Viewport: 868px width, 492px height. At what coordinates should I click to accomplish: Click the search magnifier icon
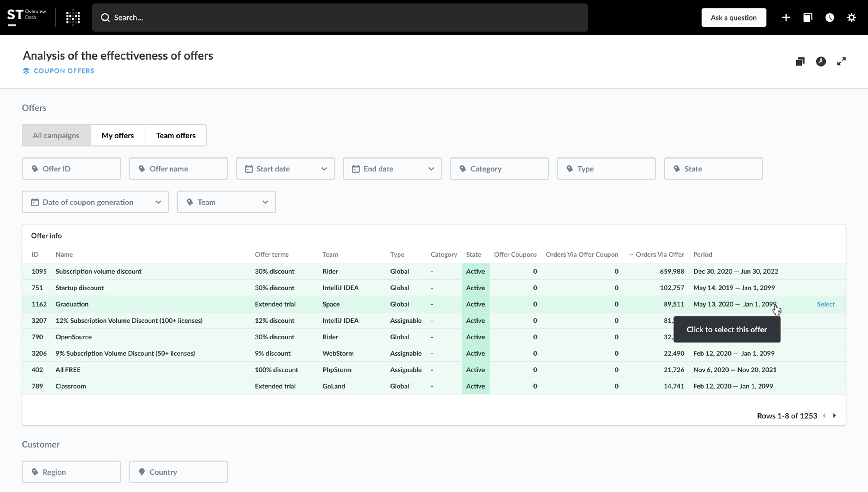click(x=105, y=18)
